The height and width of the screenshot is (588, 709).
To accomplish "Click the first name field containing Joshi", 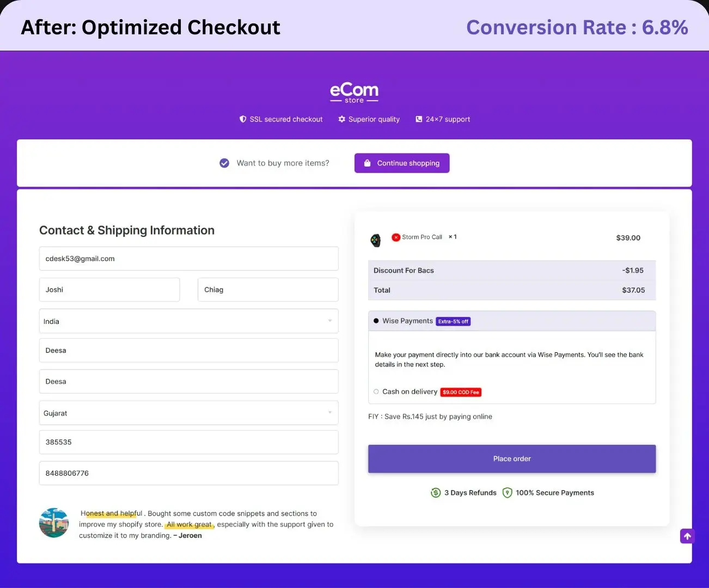I will 109,290.
